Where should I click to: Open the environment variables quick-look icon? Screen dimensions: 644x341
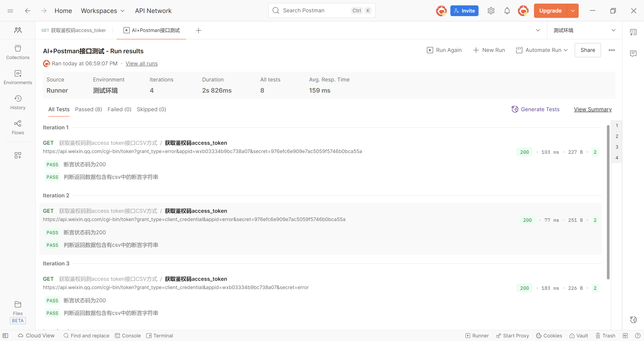pos(633,32)
